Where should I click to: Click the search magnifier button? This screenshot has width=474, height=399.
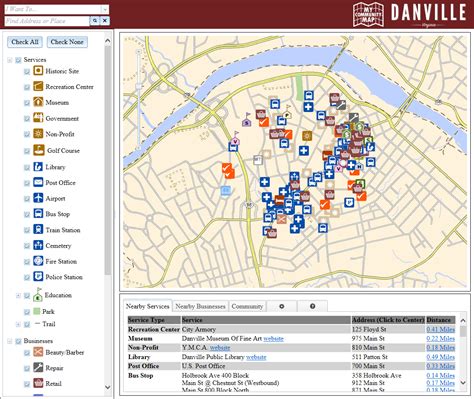pos(95,21)
